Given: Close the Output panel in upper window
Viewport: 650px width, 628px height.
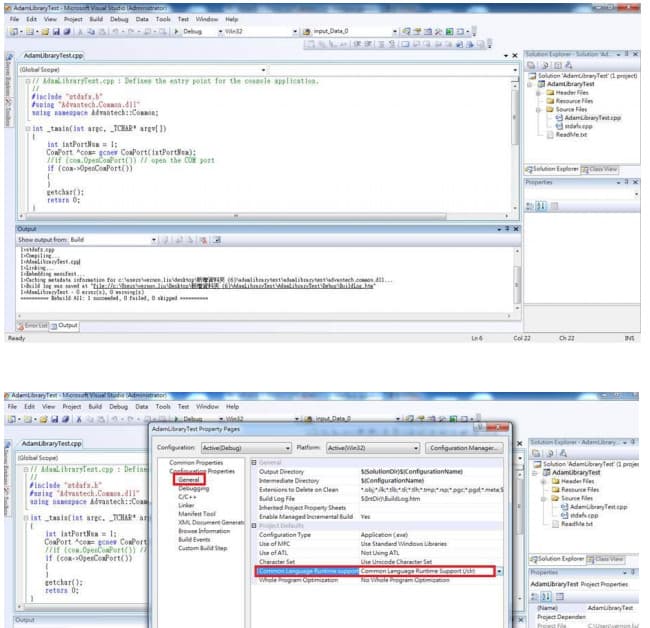Looking at the screenshot, I should pyautogui.click(x=516, y=229).
